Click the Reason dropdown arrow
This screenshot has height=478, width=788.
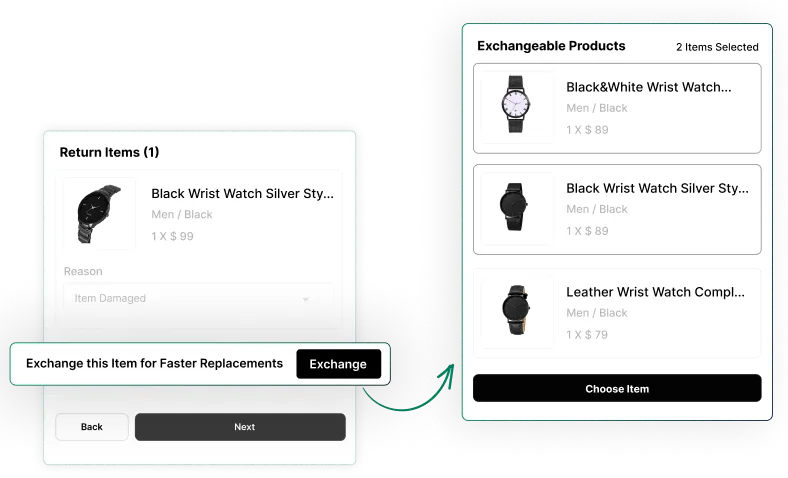(x=305, y=299)
